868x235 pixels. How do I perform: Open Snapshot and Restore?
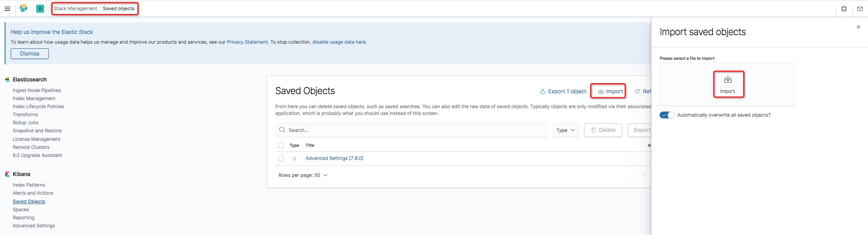(x=37, y=131)
